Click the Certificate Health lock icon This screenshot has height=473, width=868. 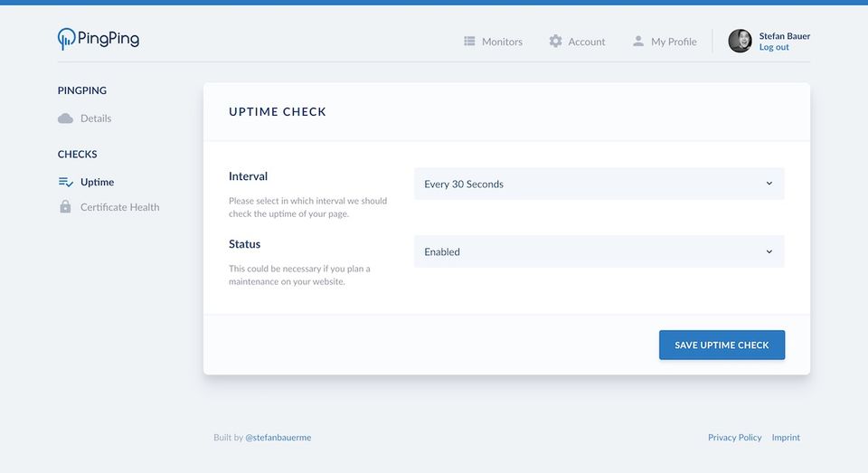tap(65, 206)
